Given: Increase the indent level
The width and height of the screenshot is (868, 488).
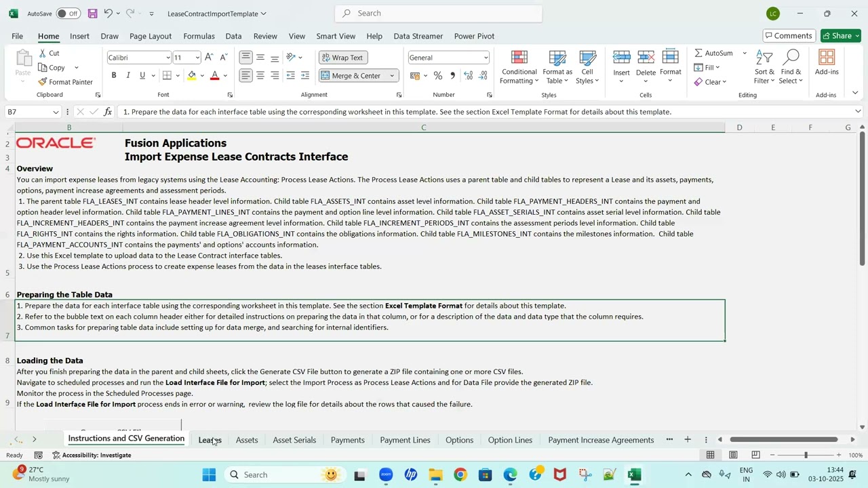Looking at the screenshot, I should 305,75.
